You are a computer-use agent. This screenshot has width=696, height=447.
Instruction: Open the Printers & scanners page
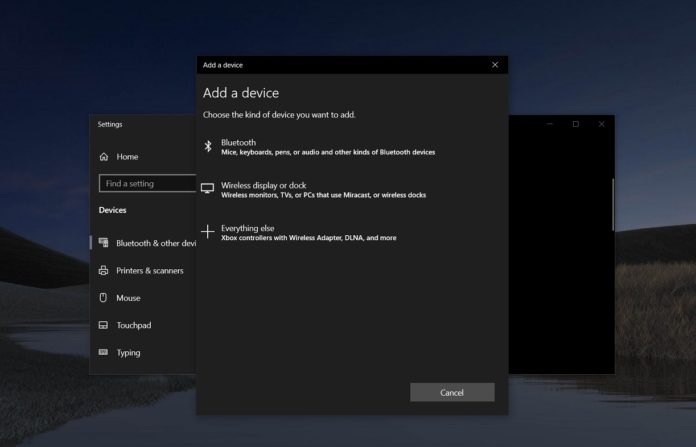pyautogui.click(x=152, y=271)
